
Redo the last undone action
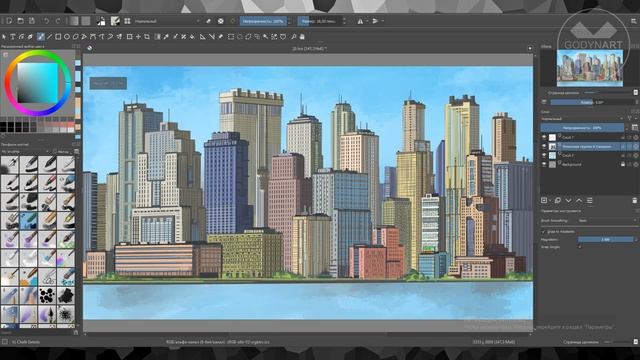pyautogui.click(x=58, y=21)
